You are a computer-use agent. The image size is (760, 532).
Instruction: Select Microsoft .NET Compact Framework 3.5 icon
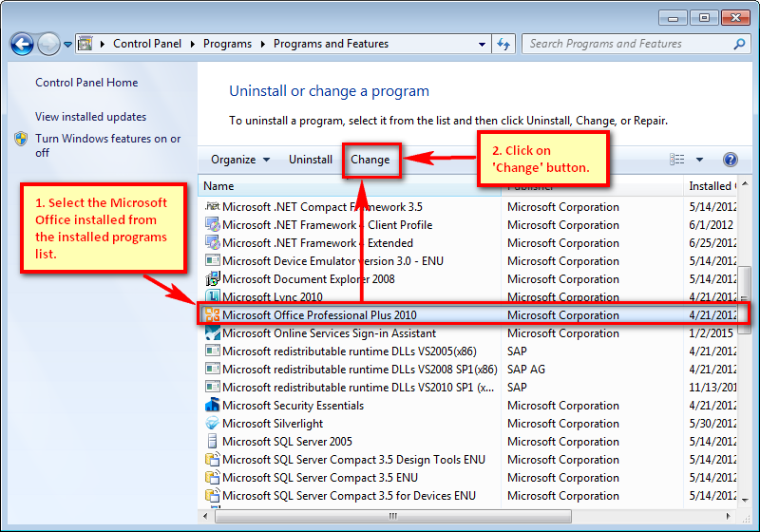point(212,207)
